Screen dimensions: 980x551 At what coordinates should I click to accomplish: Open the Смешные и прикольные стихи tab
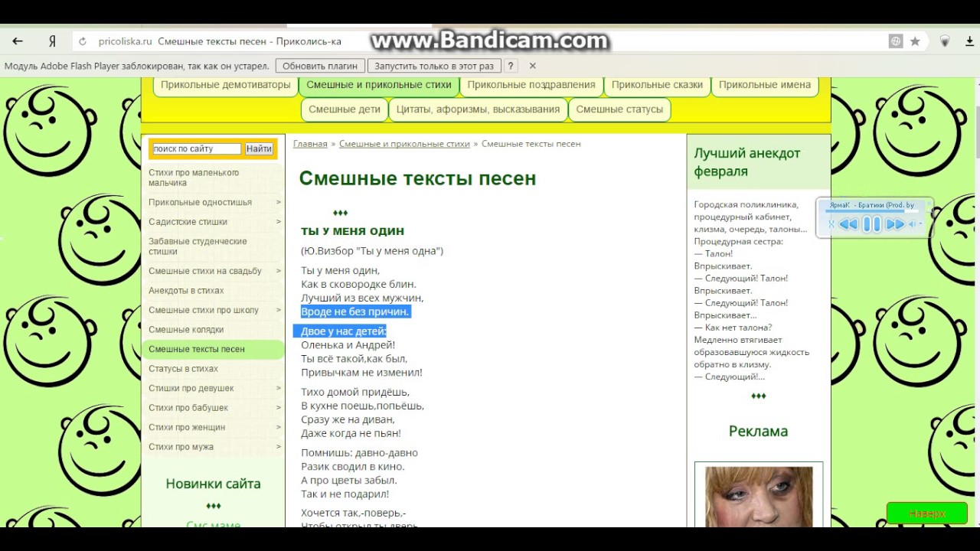coord(379,85)
